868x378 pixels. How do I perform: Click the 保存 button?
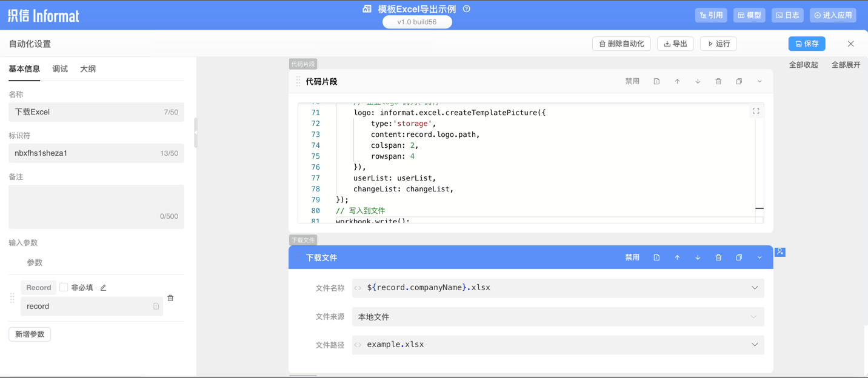807,44
